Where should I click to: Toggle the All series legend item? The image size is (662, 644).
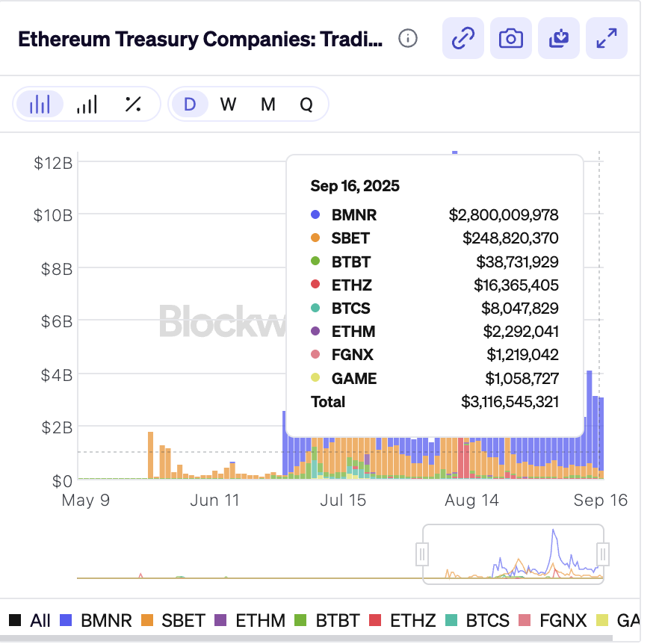tap(31, 620)
